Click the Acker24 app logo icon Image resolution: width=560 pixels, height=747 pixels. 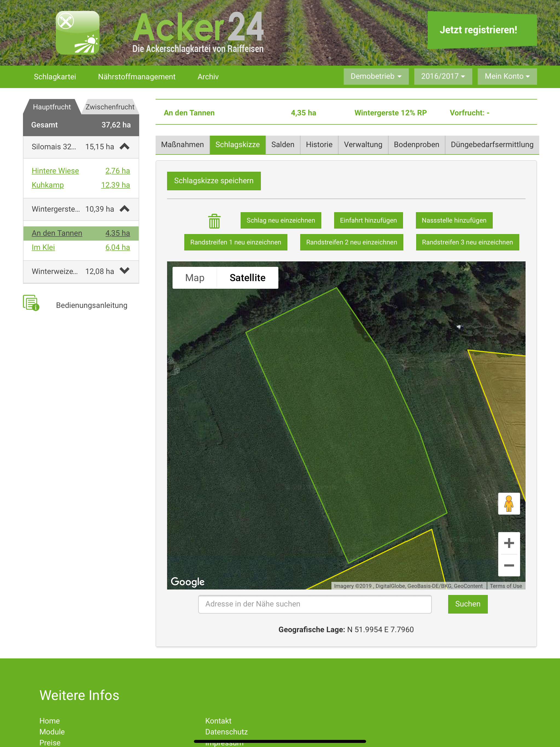77,33
